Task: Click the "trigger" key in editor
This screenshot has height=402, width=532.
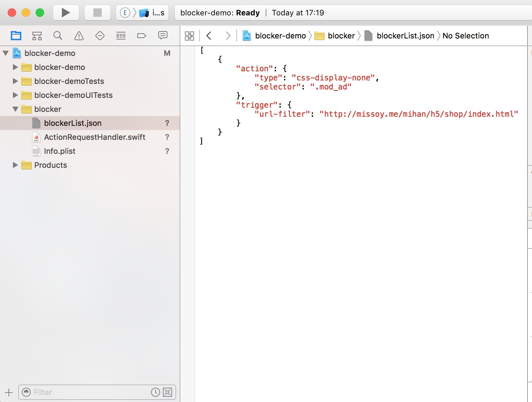Action: pos(257,105)
